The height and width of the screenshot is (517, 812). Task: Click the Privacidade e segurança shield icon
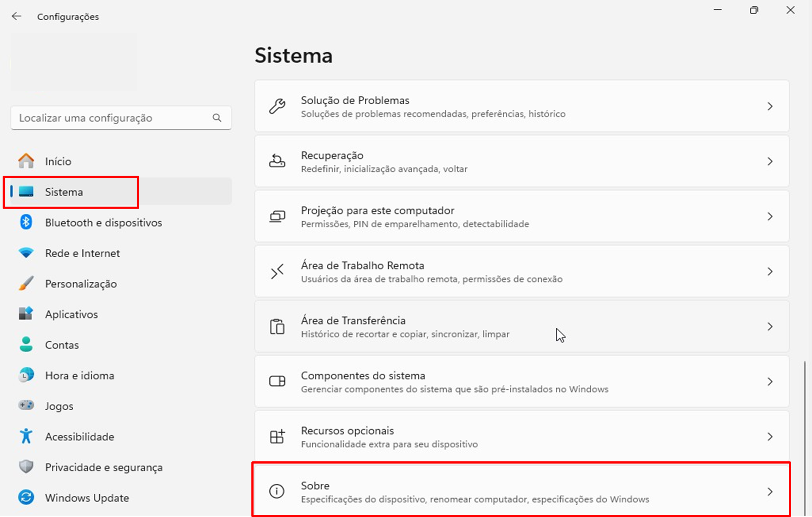(26, 467)
